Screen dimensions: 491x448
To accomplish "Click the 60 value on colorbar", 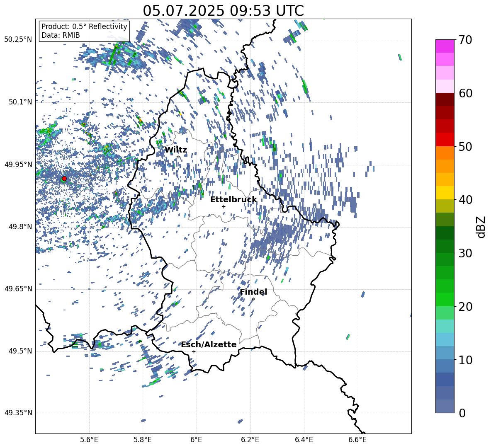I will point(465,93).
